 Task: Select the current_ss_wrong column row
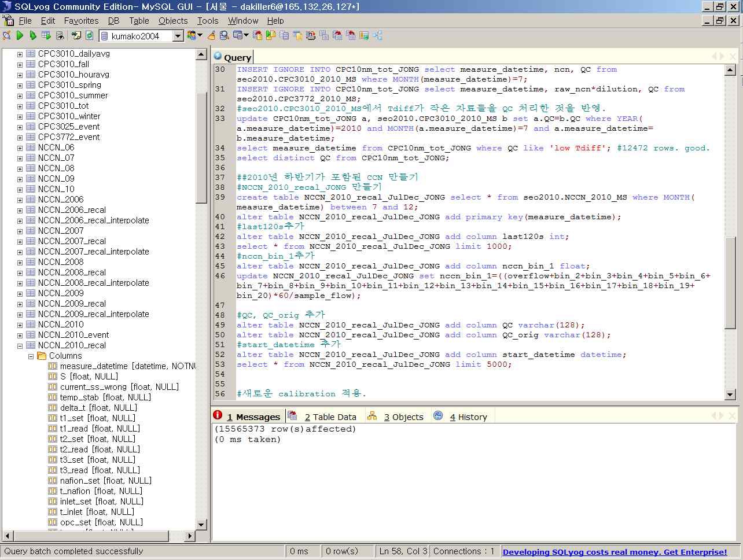click(x=119, y=387)
